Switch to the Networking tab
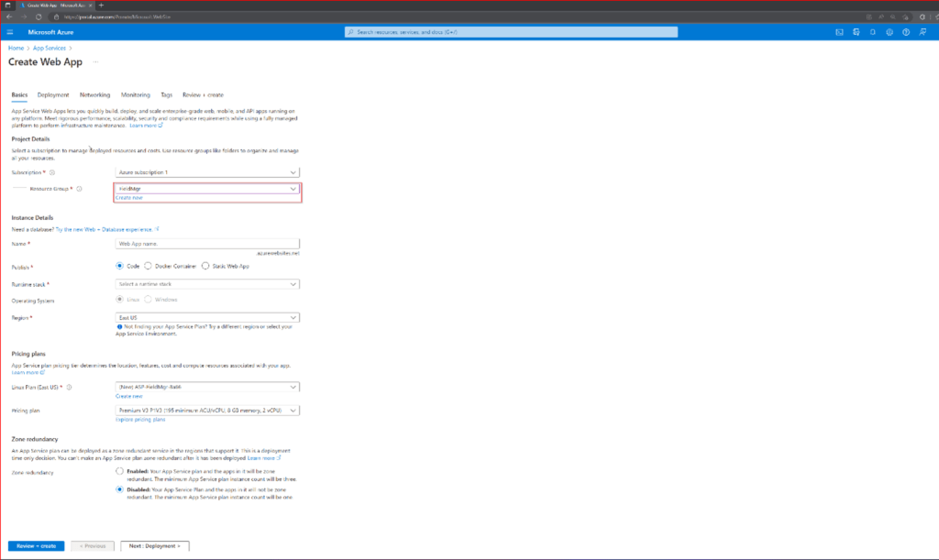The image size is (939, 560). click(94, 95)
